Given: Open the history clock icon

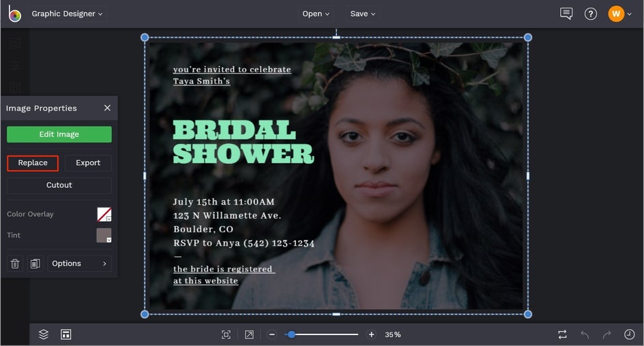Looking at the screenshot, I should 629,334.
